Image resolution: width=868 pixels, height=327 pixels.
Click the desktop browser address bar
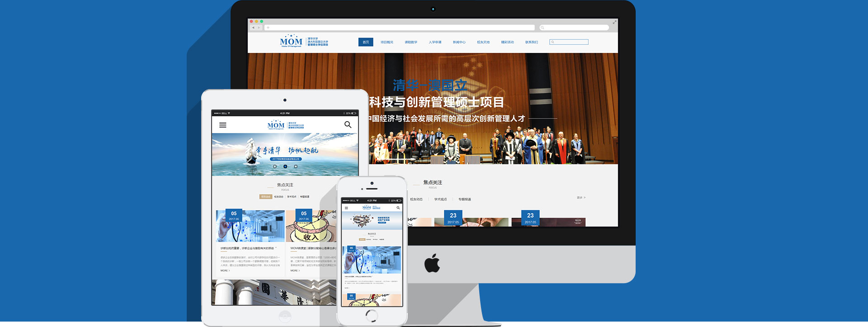(400, 28)
